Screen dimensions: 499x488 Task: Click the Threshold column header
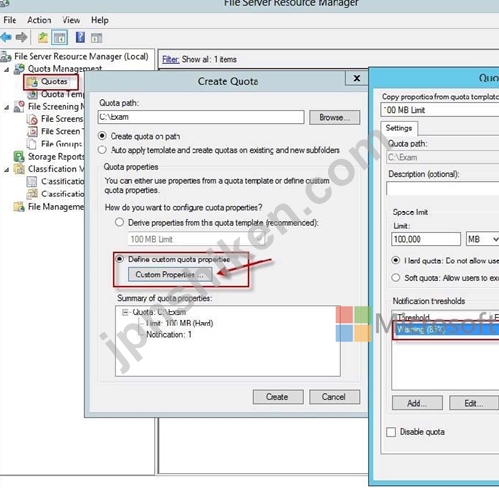tap(413, 317)
